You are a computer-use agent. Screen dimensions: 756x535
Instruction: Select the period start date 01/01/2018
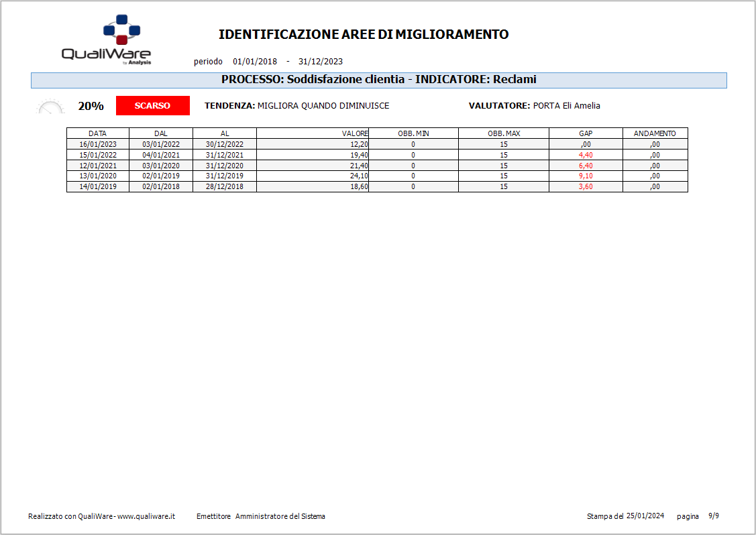tap(255, 62)
